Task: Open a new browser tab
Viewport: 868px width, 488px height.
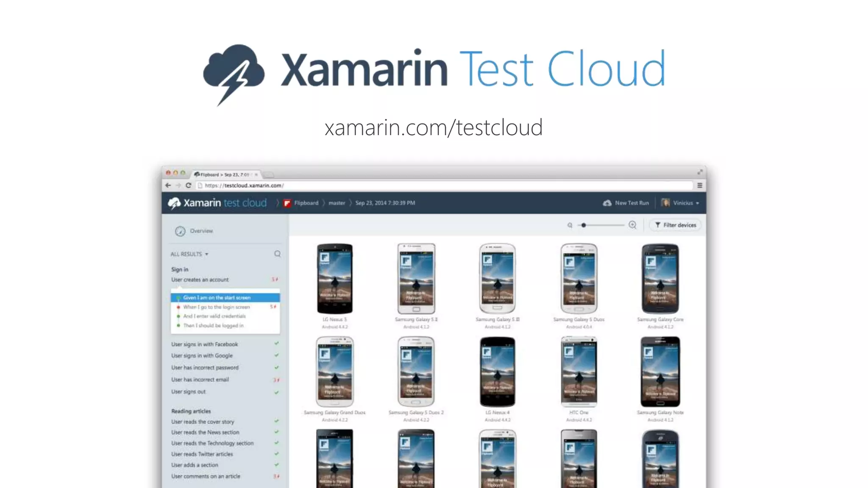Action: [269, 175]
